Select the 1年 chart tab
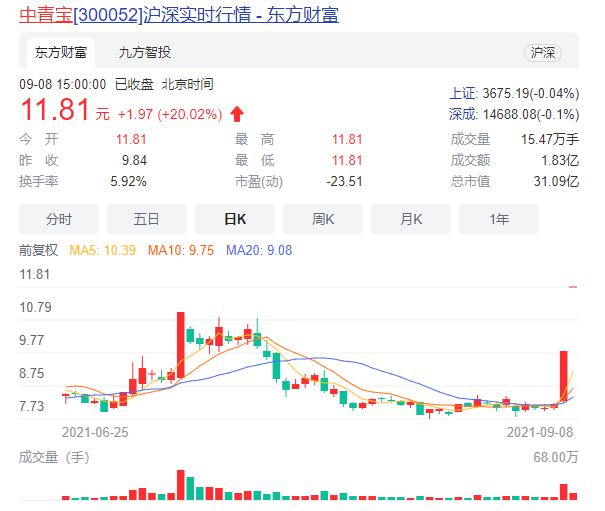 coord(499,219)
